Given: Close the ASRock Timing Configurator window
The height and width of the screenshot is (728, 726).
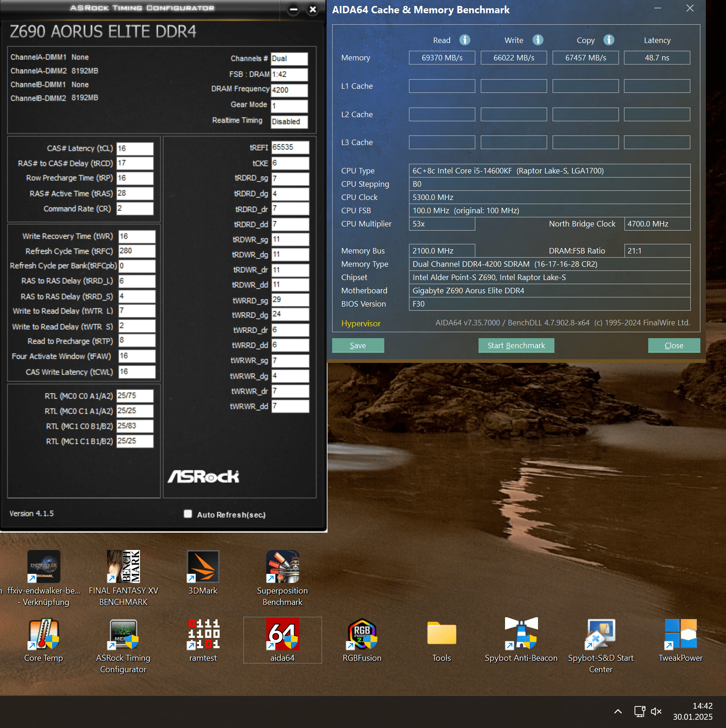Looking at the screenshot, I should (313, 9).
